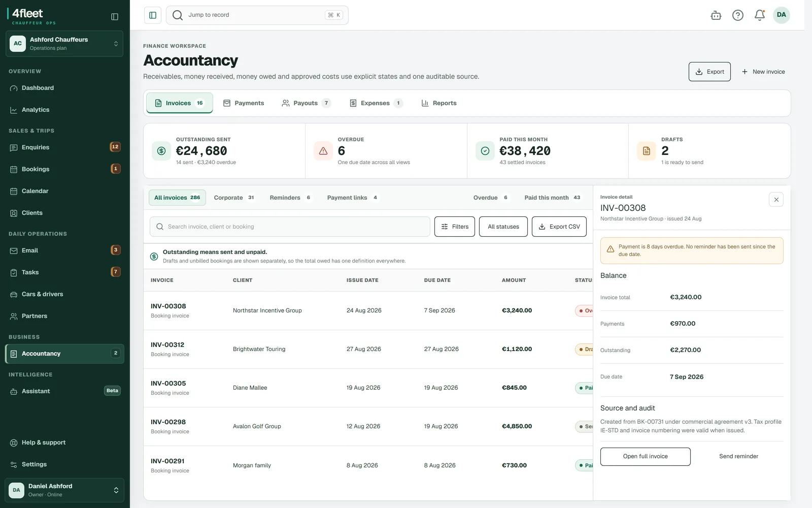Open Partners in the sidebar
This screenshot has width=812, height=508.
click(64, 316)
